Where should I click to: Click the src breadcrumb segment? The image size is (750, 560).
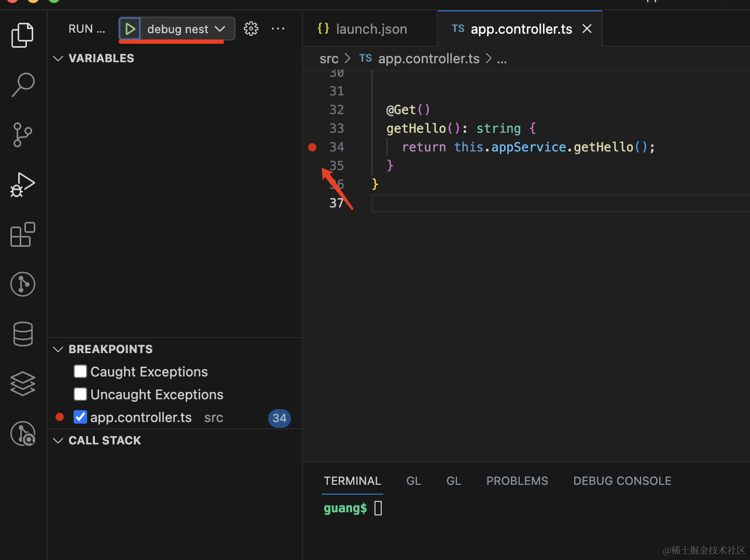329,59
